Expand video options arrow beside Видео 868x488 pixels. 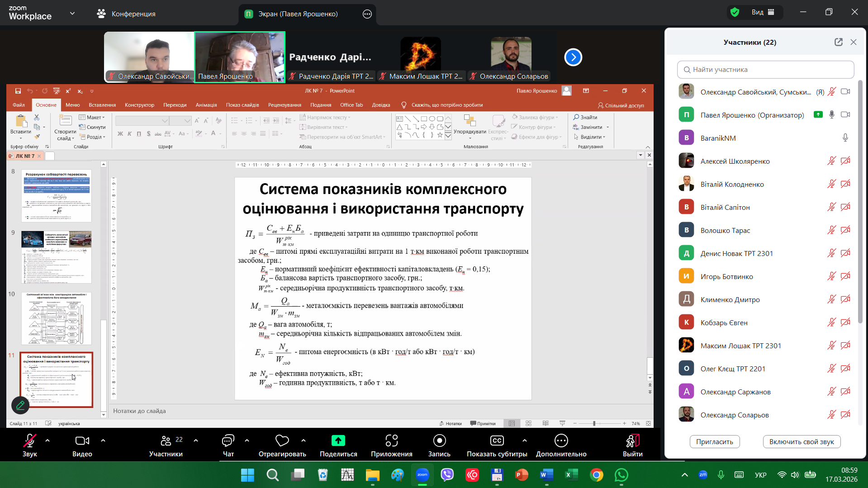click(x=103, y=440)
